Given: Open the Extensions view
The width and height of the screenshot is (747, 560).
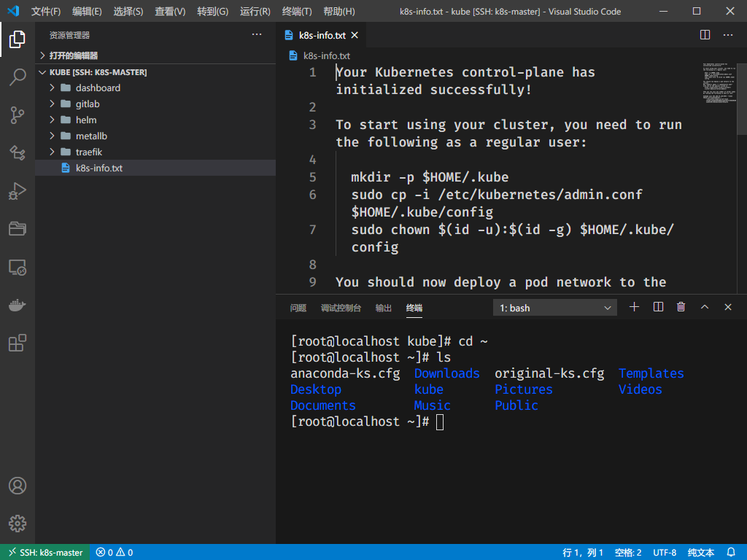Looking at the screenshot, I should pyautogui.click(x=18, y=343).
